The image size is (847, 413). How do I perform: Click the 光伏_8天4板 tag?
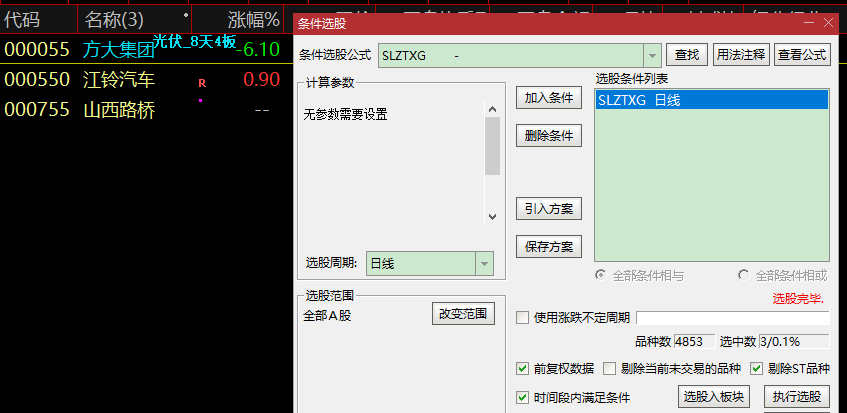(x=195, y=41)
